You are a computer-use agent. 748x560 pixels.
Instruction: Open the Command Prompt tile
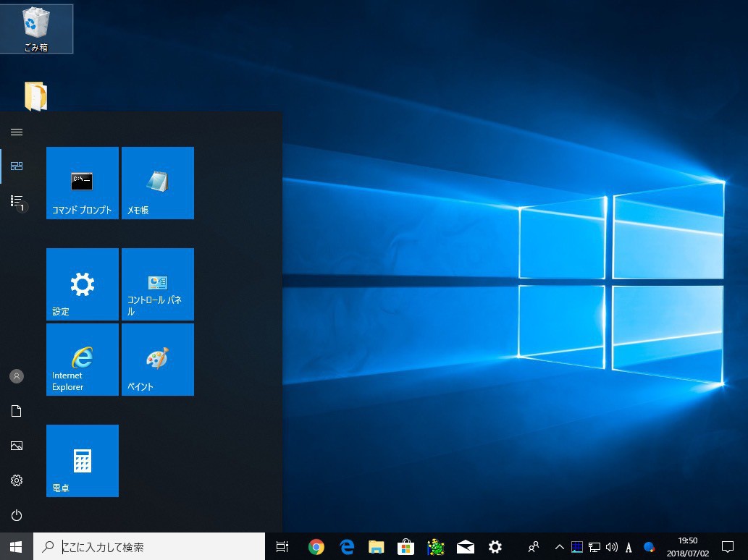click(x=82, y=182)
